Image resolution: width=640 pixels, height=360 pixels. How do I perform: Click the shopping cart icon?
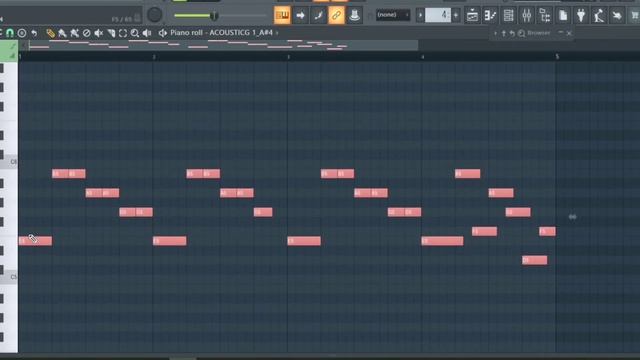[x=635, y=16]
